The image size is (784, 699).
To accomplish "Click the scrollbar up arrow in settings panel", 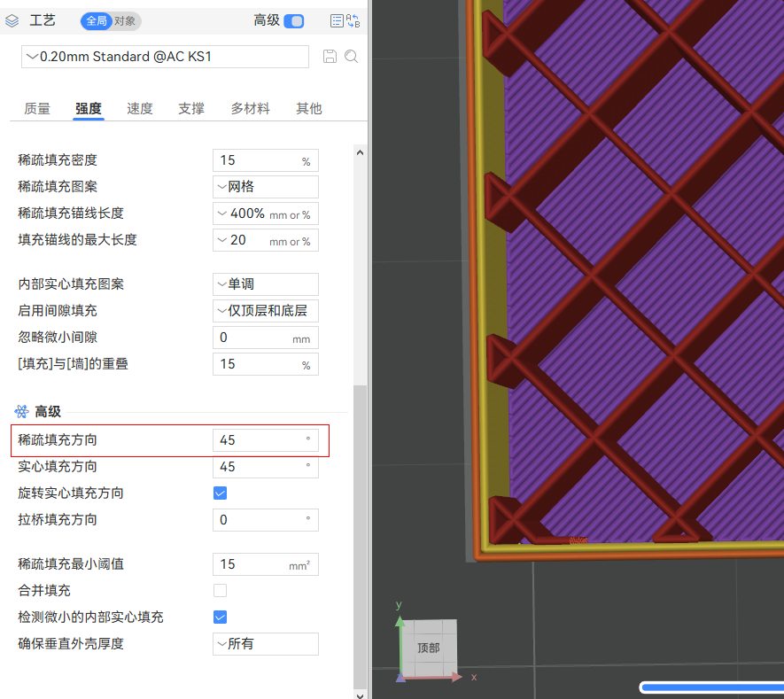I will 360,152.
